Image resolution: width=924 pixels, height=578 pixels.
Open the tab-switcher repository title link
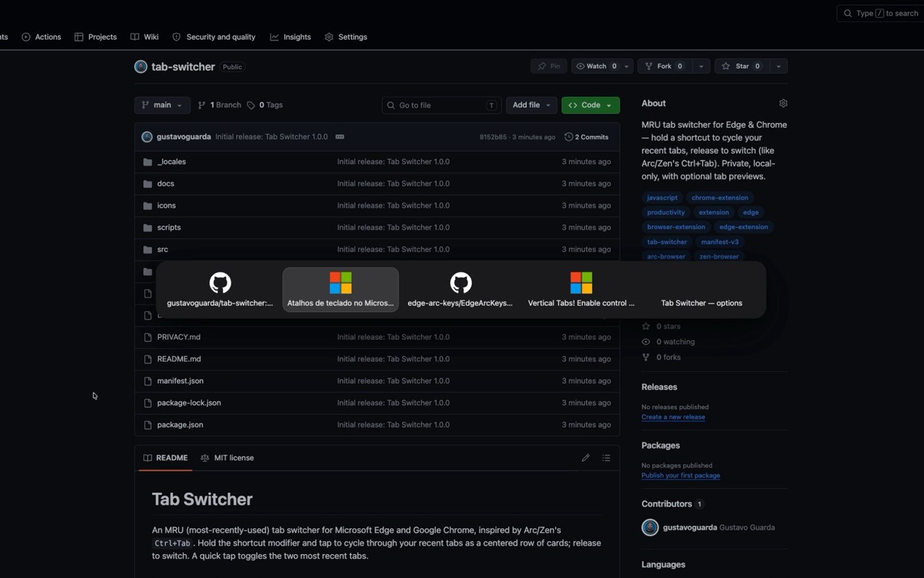pyautogui.click(x=183, y=66)
